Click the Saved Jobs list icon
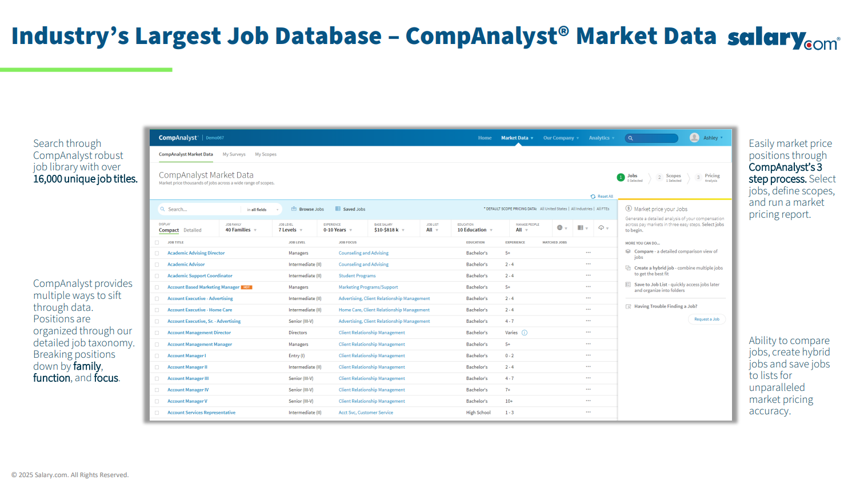Screen dimensions: 868x484 338,209
